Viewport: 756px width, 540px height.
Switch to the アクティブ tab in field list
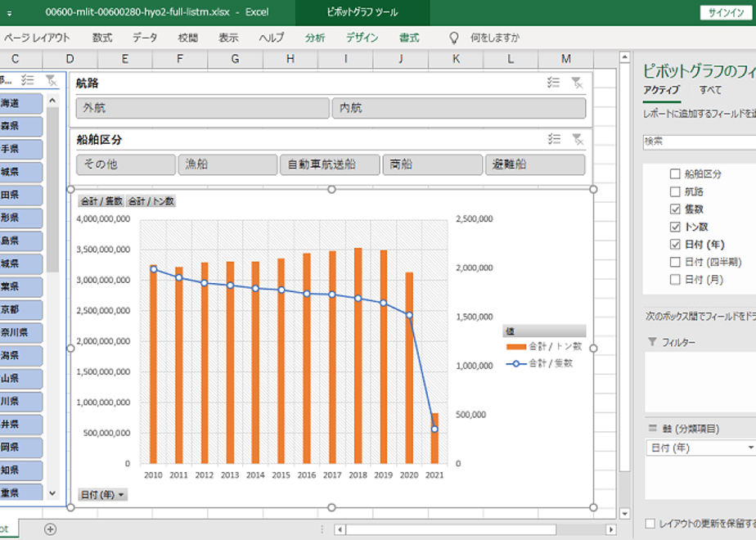(x=661, y=90)
